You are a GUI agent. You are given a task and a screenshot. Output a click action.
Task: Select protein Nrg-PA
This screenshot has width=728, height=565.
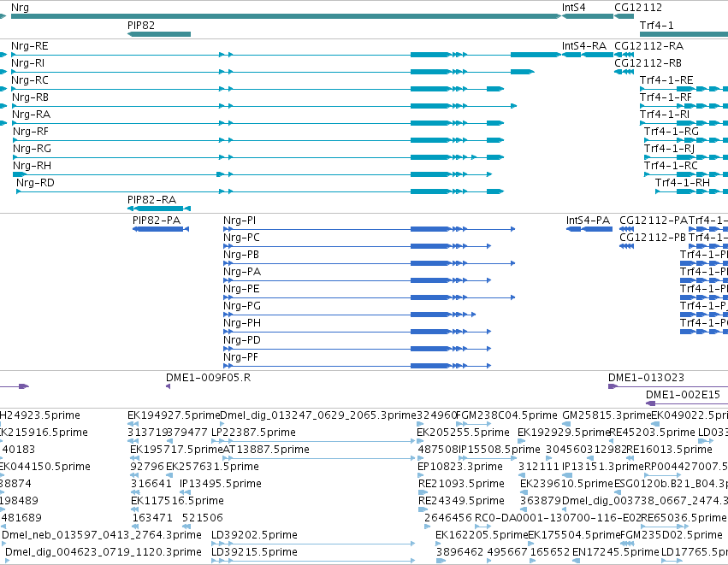coord(242,272)
